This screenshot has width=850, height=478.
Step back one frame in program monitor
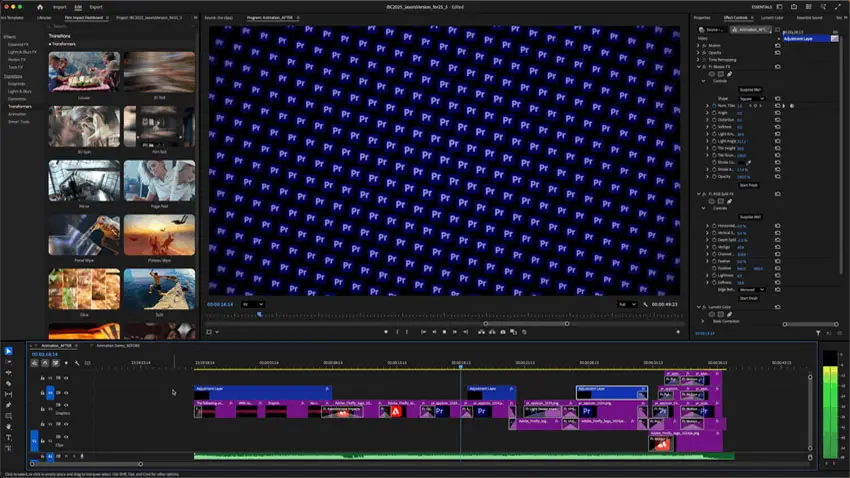[434, 332]
